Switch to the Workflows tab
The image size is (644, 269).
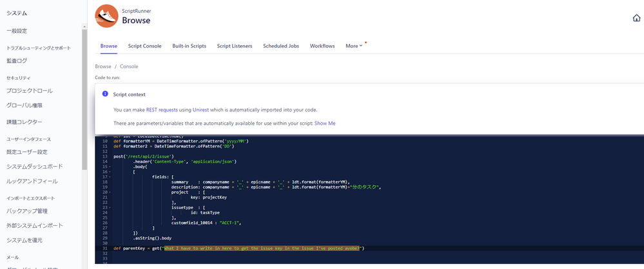[x=322, y=46]
